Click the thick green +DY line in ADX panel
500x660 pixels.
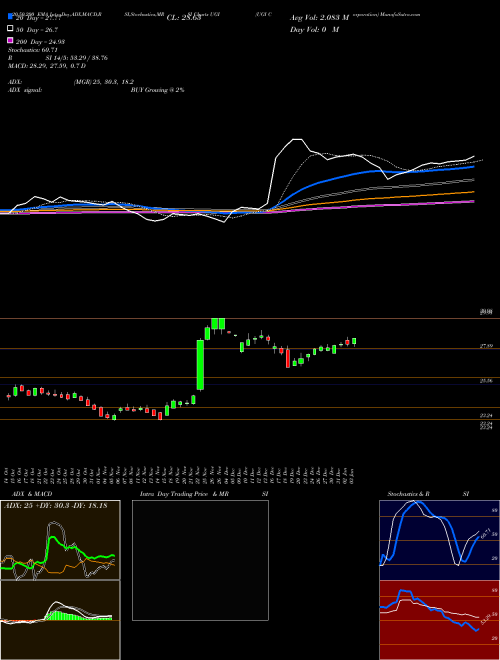(54, 539)
